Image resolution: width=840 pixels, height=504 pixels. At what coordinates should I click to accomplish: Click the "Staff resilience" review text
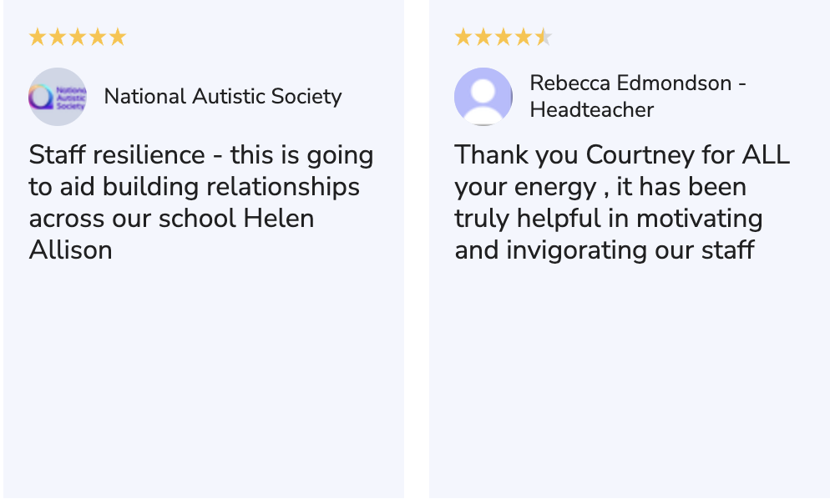coord(117,155)
